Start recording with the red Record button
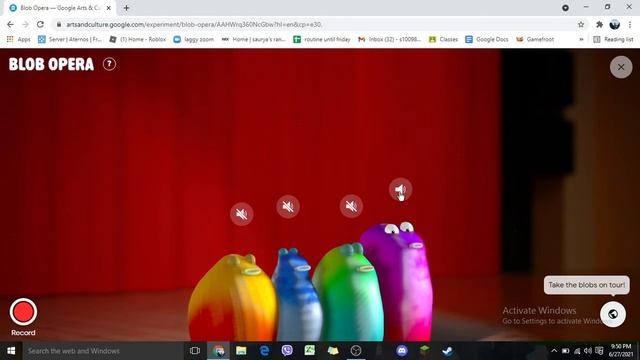The width and height of the screenshot is (640, 360). 23,312
